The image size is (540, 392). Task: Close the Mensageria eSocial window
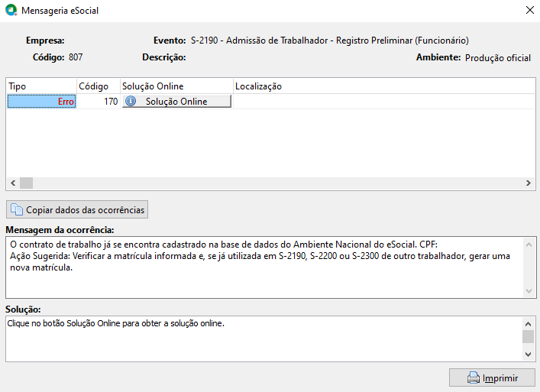coord(530,10)
